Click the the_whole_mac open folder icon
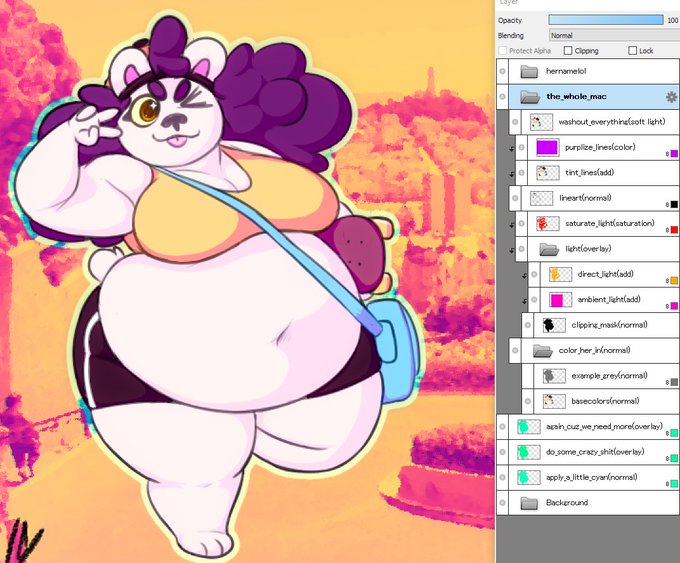 coord(530,97)
